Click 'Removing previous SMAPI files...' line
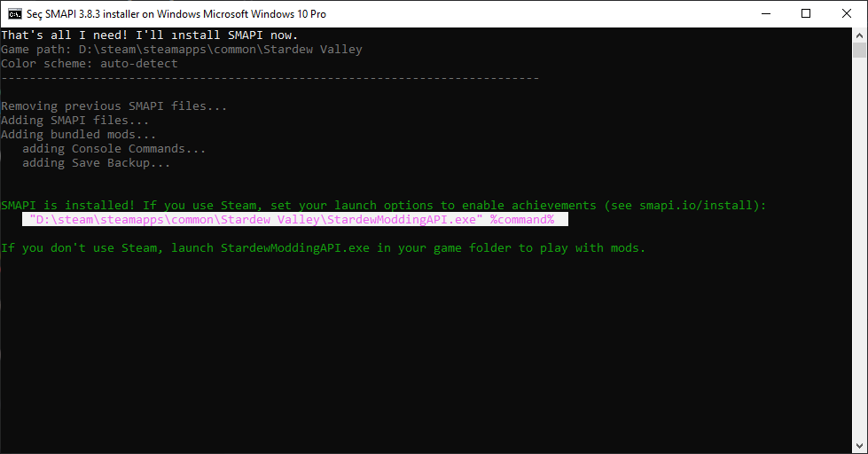Screen dimensions: 868x454 point(114,106)
